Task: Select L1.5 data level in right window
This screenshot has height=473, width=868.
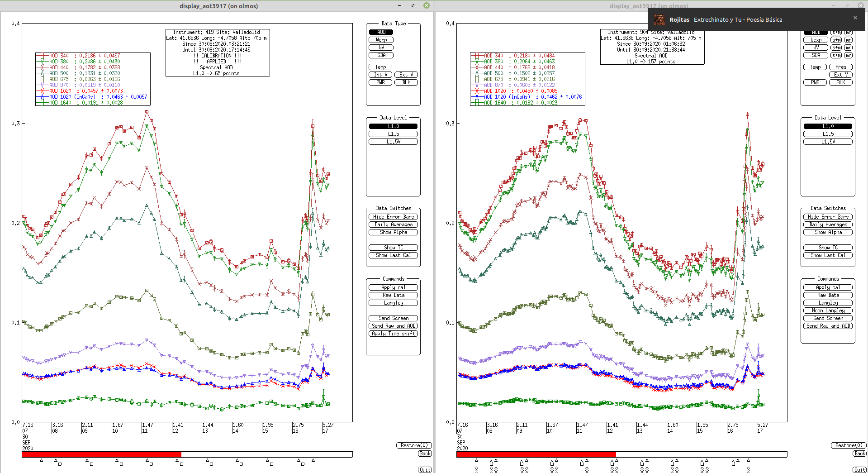Action: 828,134
